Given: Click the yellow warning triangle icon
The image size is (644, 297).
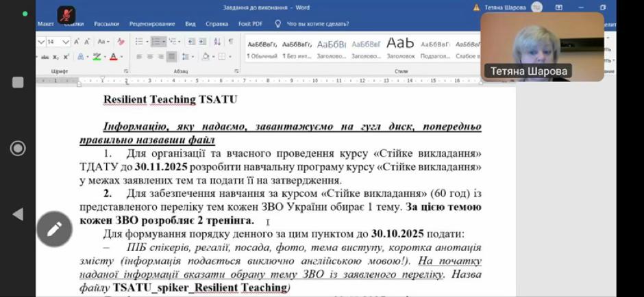Looking at the screenshot, I should [476, 8].
